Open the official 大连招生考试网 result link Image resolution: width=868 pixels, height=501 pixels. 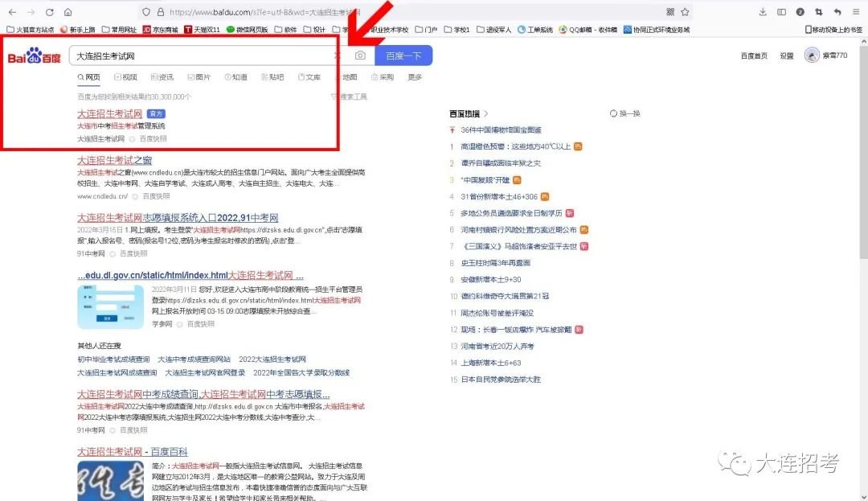click(109, 114)
